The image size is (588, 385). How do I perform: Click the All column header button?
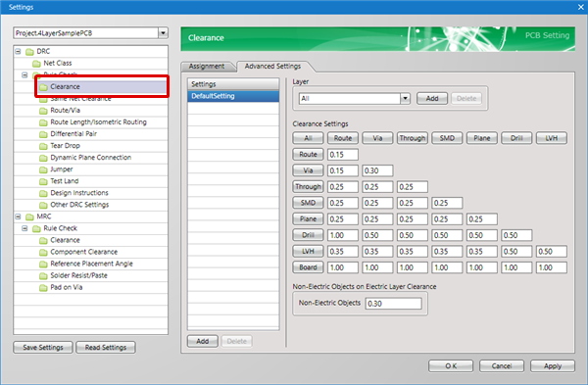308,138
